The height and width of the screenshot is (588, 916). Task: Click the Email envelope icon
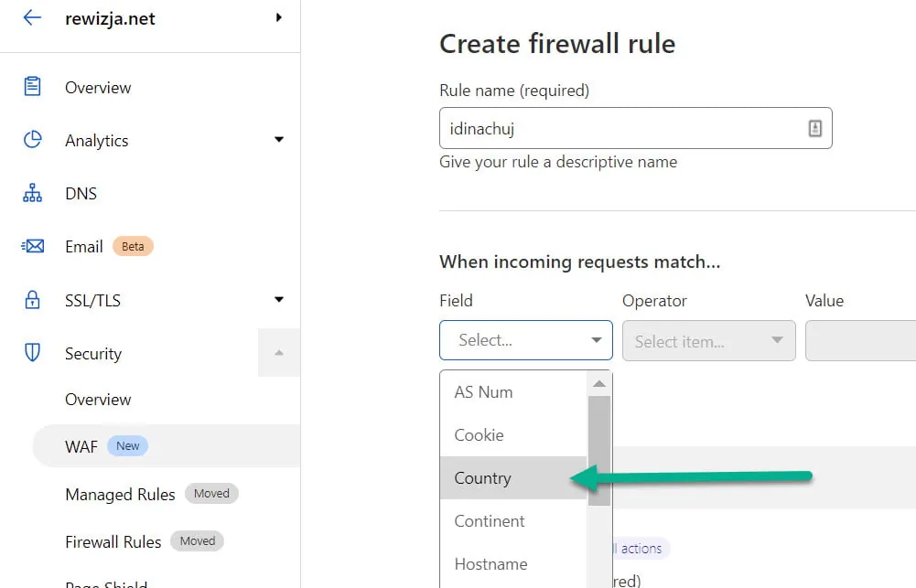(32, 246)
